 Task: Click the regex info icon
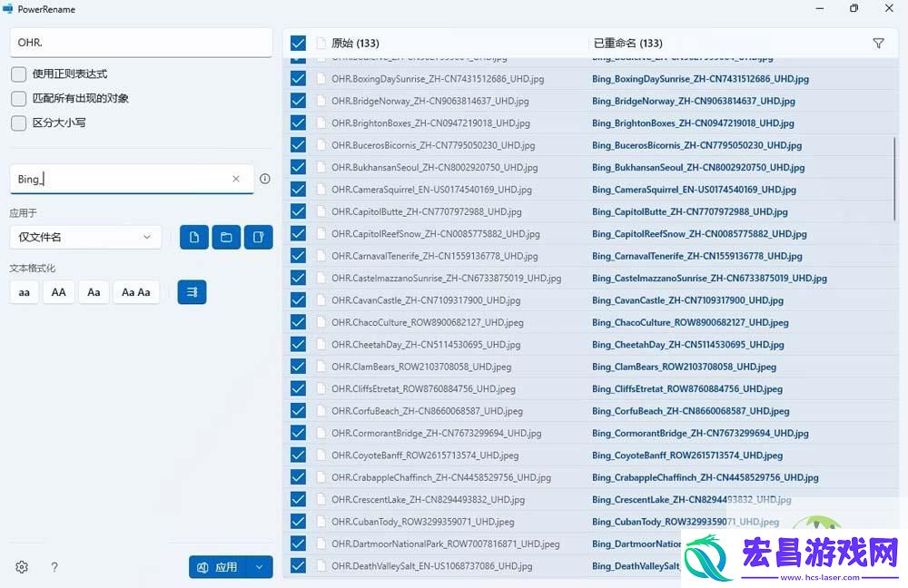(264, 179)
